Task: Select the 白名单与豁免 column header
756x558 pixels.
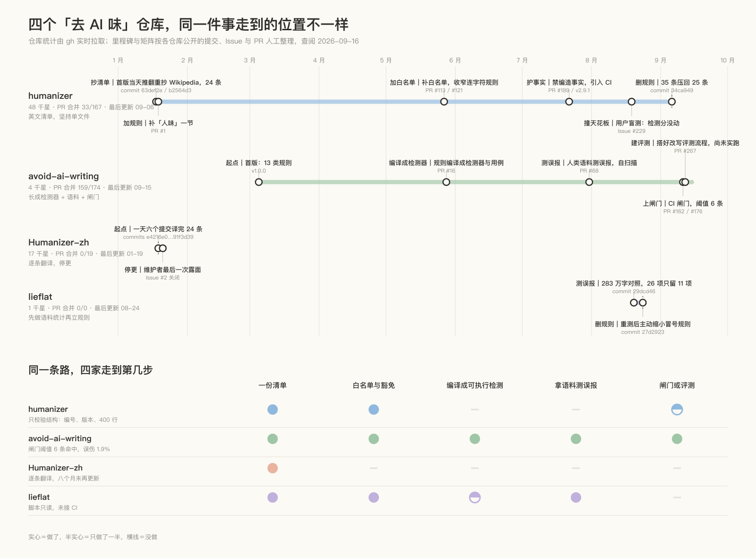Action: pos(374,385)
